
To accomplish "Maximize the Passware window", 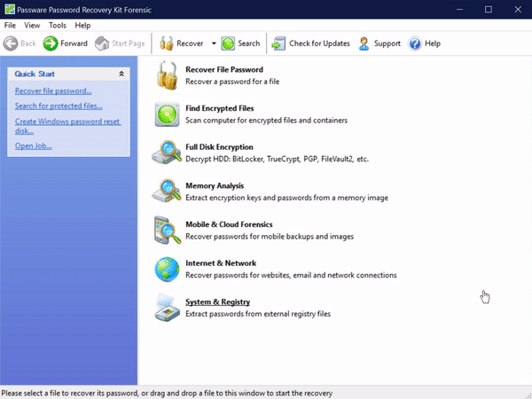I will (x=489, y=10).
